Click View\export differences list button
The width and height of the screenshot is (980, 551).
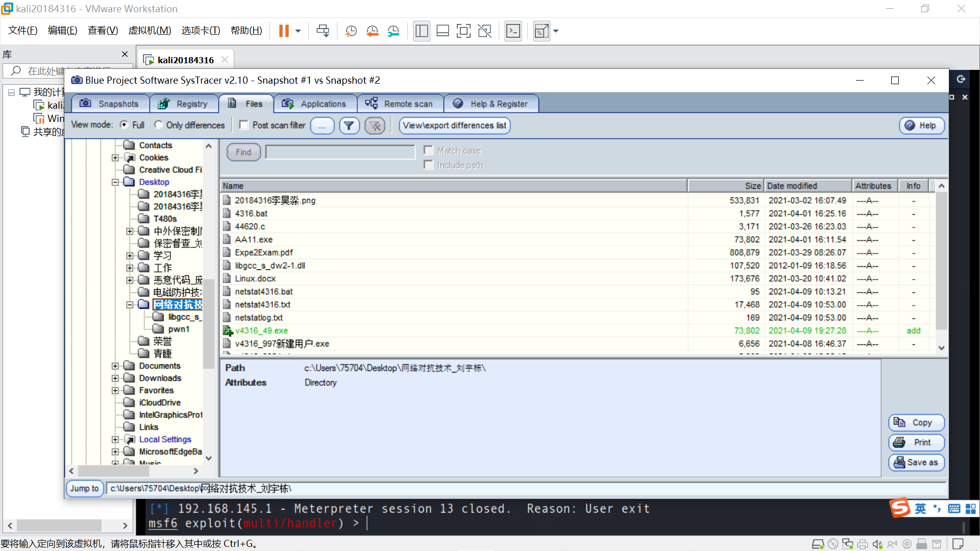454,126
